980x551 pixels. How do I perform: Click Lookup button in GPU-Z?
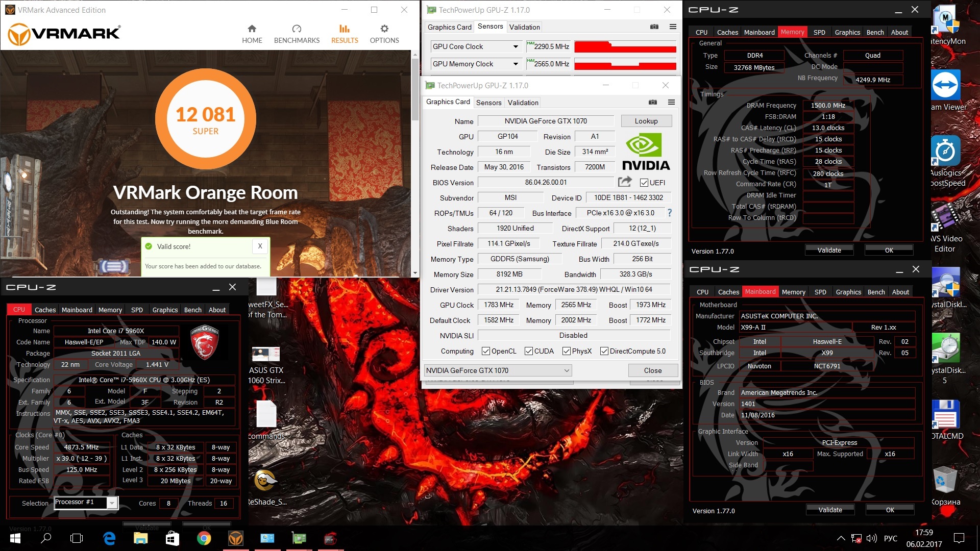tap(646, 121)
